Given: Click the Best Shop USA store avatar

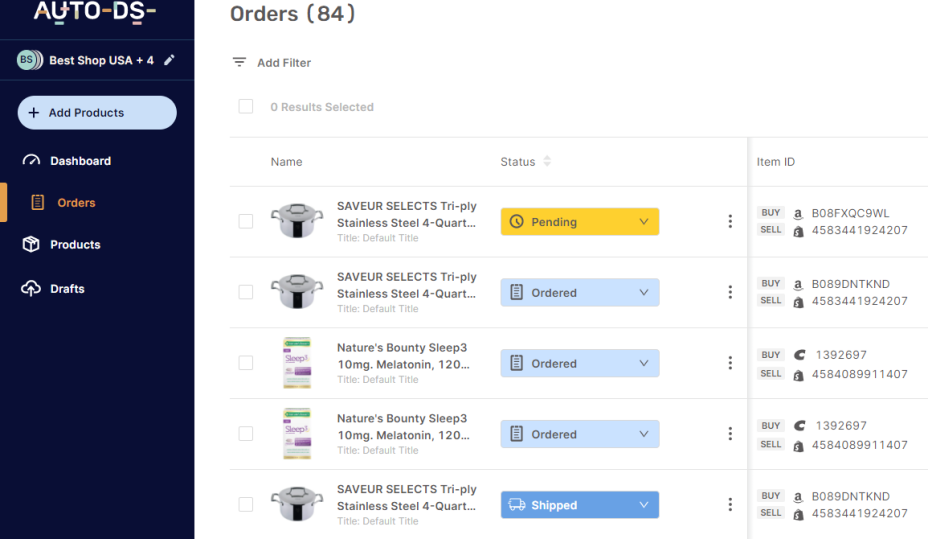Looking at the screenshot, I should 28,60.
